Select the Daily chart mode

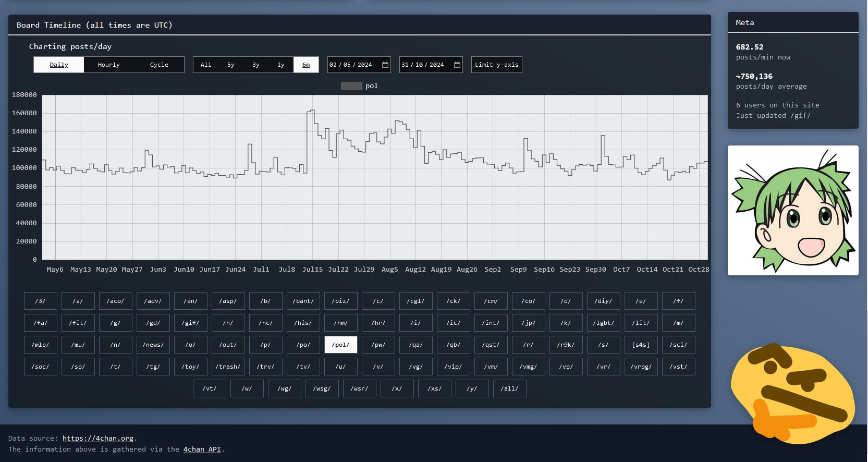point(59,65)
